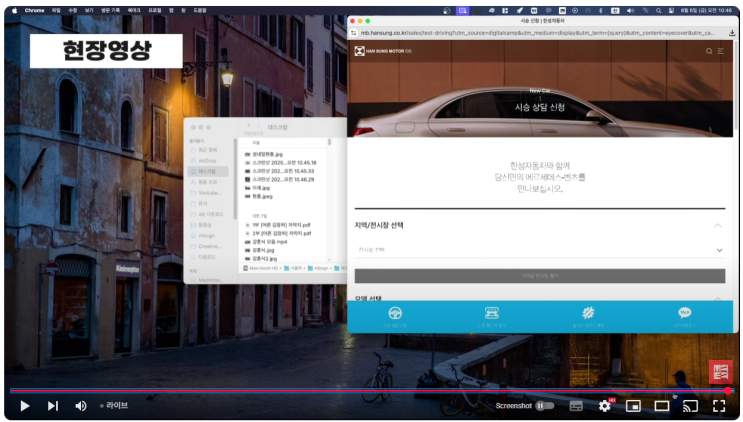The width and height of the screenshot is (743, 422).
Task: Select the 김흥식 모음.mp4 file
Action: tap(266, 242)
